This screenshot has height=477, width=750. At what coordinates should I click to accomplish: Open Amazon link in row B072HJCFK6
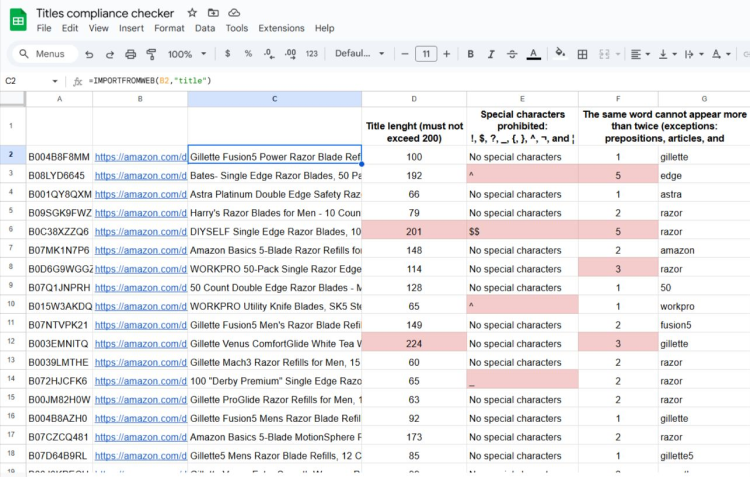point(140,381)
